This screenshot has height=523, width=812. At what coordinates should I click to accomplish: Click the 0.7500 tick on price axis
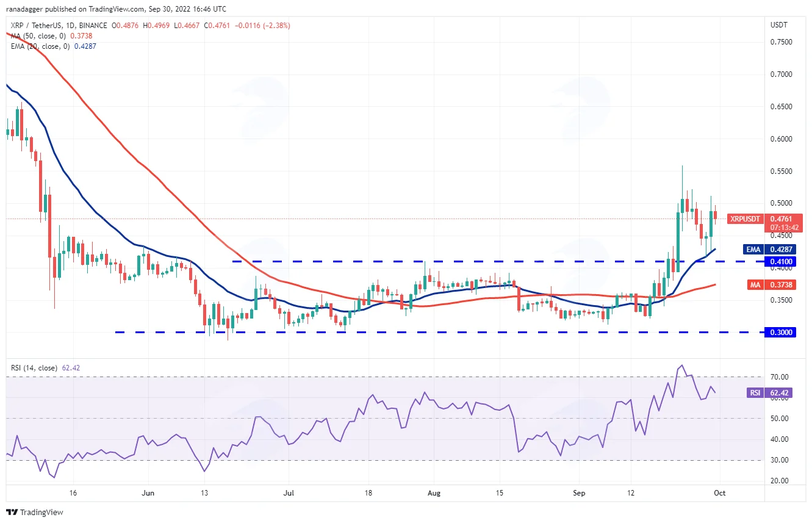[783, 42]
